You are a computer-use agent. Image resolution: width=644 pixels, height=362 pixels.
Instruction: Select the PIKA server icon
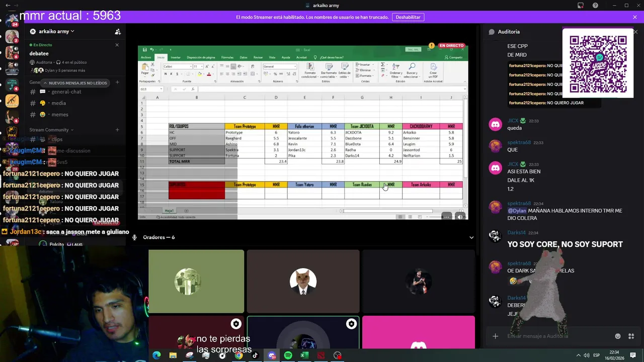[12, 133]
